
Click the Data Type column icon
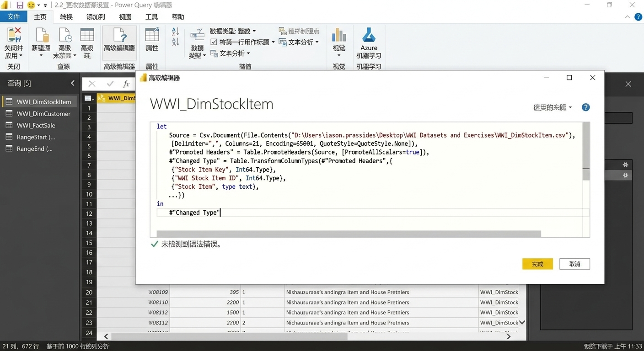tap(197, 35)
